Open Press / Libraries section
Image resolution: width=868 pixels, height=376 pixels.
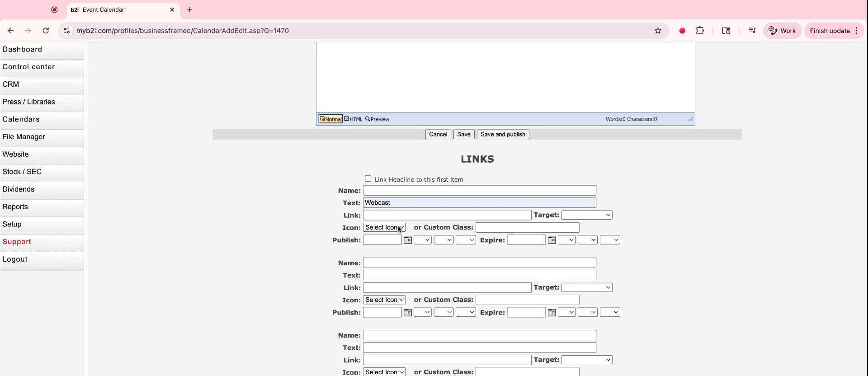pyautogui.click(x=42, y=102)
